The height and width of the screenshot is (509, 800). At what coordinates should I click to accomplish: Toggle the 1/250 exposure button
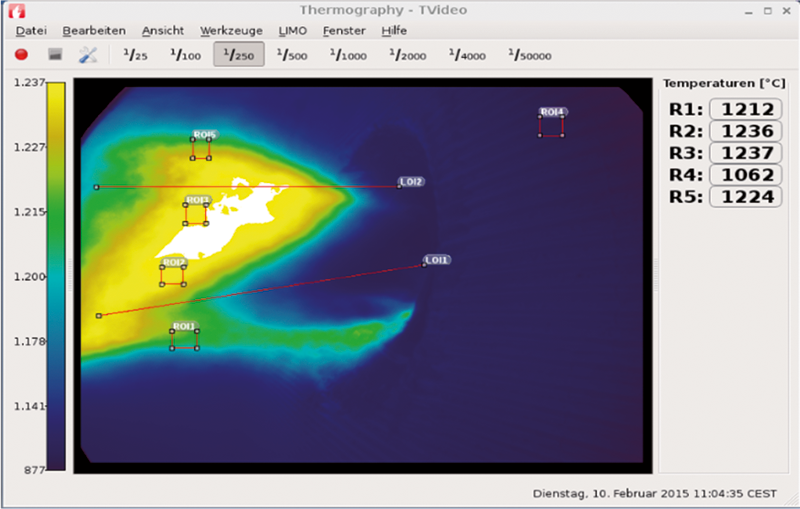pyautogui.click(x=239, y=55)
